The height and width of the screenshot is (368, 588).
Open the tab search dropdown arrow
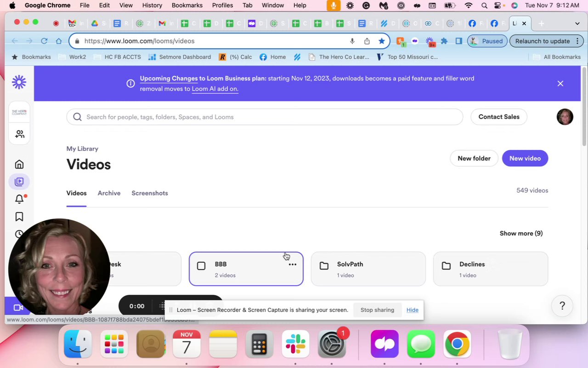577,23
